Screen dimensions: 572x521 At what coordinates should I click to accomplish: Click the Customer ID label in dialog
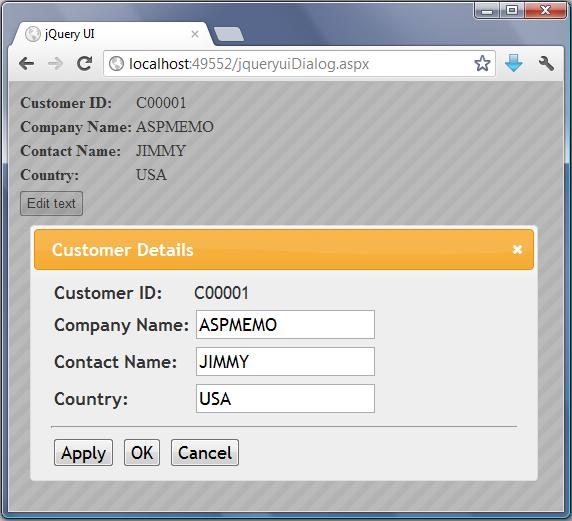(x=108, y=293)
